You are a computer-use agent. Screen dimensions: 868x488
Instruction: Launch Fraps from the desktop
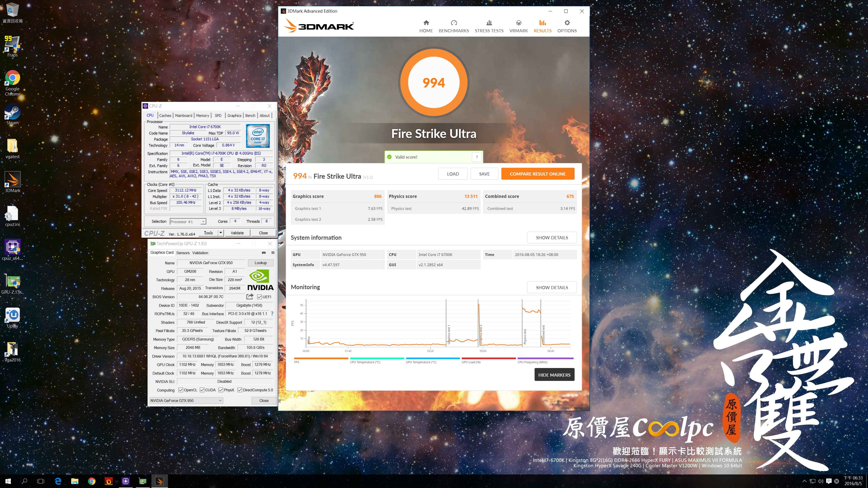[12, 46]
